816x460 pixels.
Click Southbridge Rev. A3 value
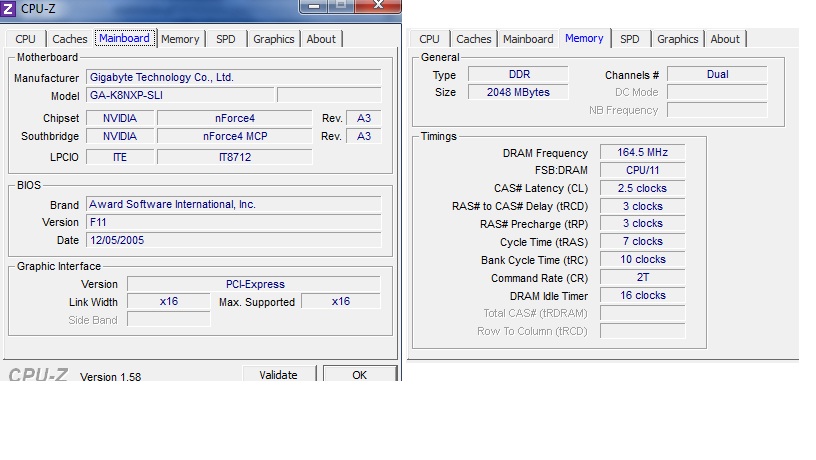pyautogui.click(x=364, y=136)
